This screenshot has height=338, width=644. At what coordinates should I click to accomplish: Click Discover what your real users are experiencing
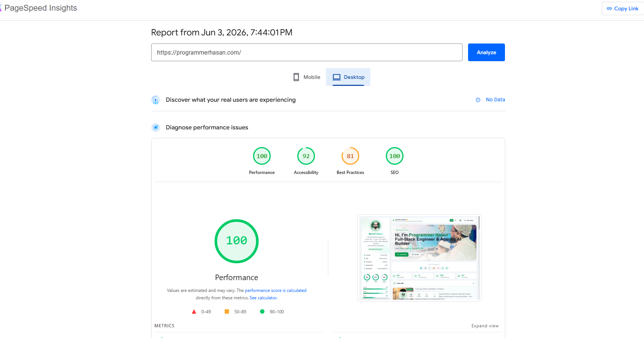click(231, 100)
